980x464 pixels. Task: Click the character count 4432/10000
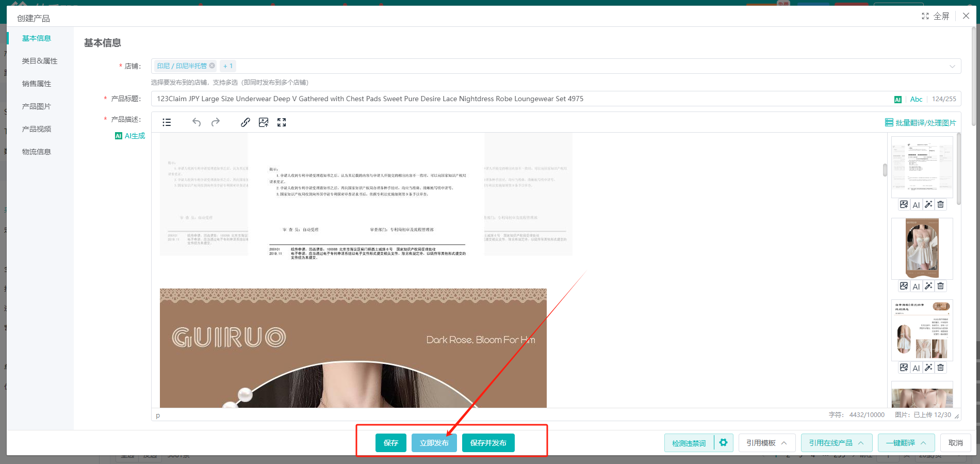tap(867, 415)
